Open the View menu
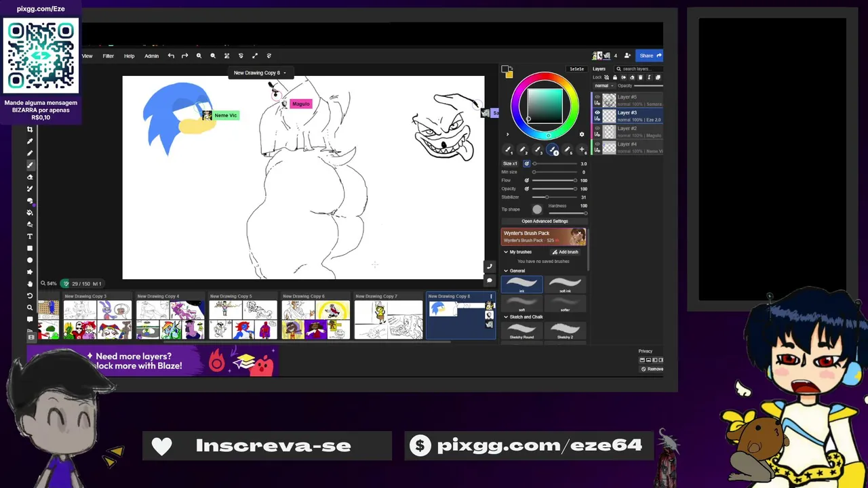The image size is (868, 488). 87,56
